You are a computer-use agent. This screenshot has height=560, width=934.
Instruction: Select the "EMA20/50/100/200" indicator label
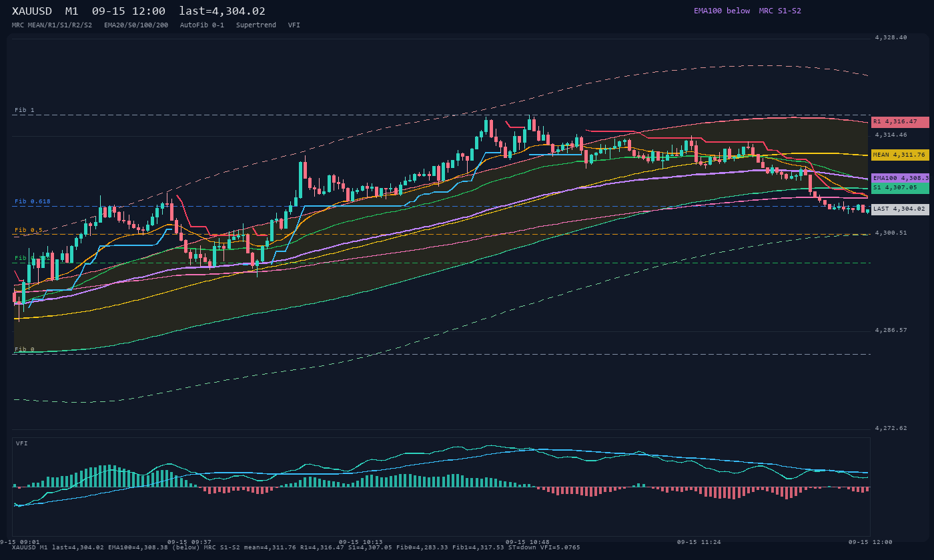click(x=136, y=25)
